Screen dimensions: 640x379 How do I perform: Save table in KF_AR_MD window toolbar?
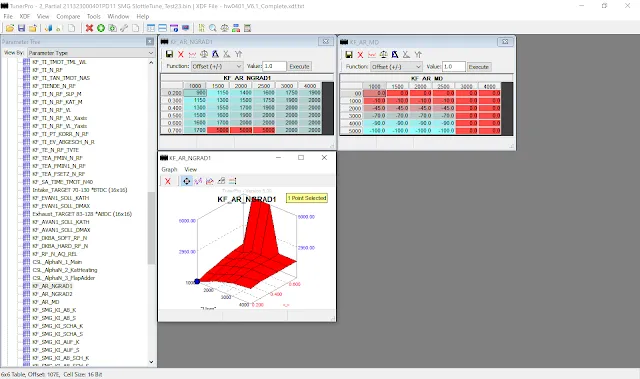tap(349, 54)
